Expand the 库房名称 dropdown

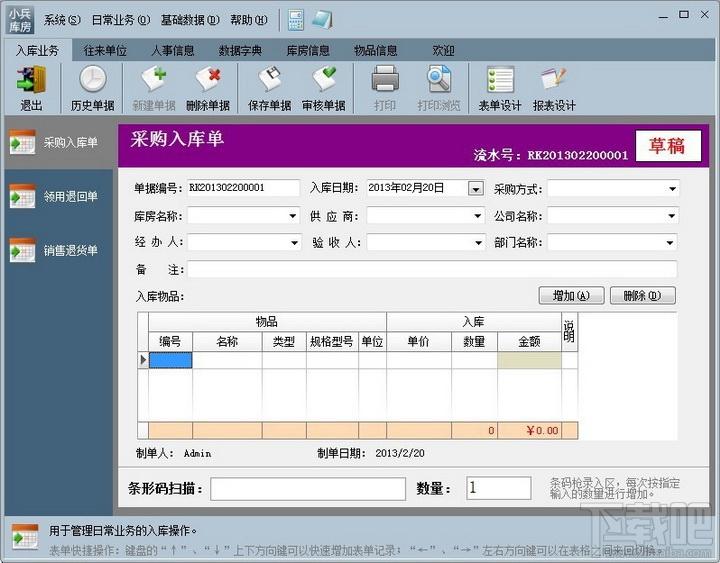[292, 216]
